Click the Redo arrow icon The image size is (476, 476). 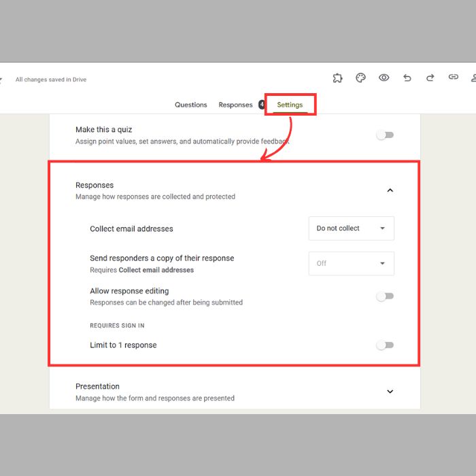point(430,78)
